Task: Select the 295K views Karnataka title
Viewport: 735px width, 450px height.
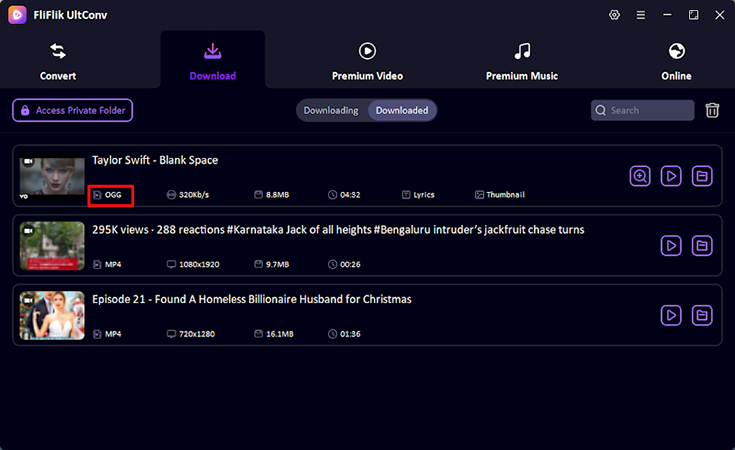Action: tap(338, 230)
